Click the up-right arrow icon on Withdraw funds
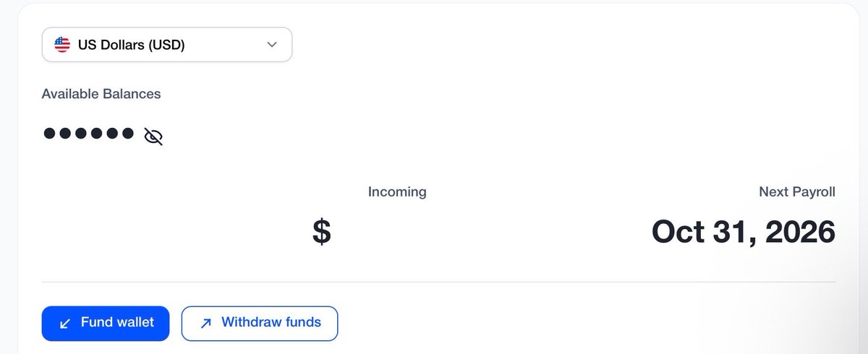This screenshot has height=354, width=868. pos(205,324)
